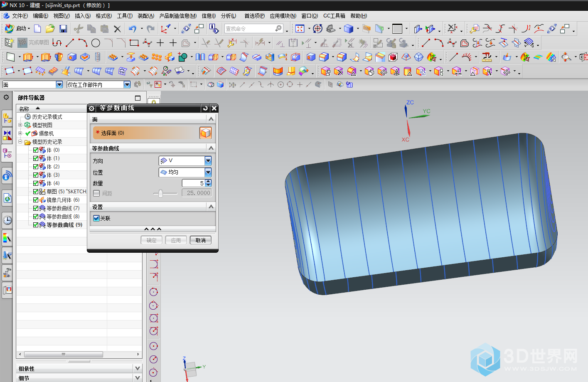The image size is (588, 382).
Task: Click the Cut scissors icon
Action: coord(78,28)
